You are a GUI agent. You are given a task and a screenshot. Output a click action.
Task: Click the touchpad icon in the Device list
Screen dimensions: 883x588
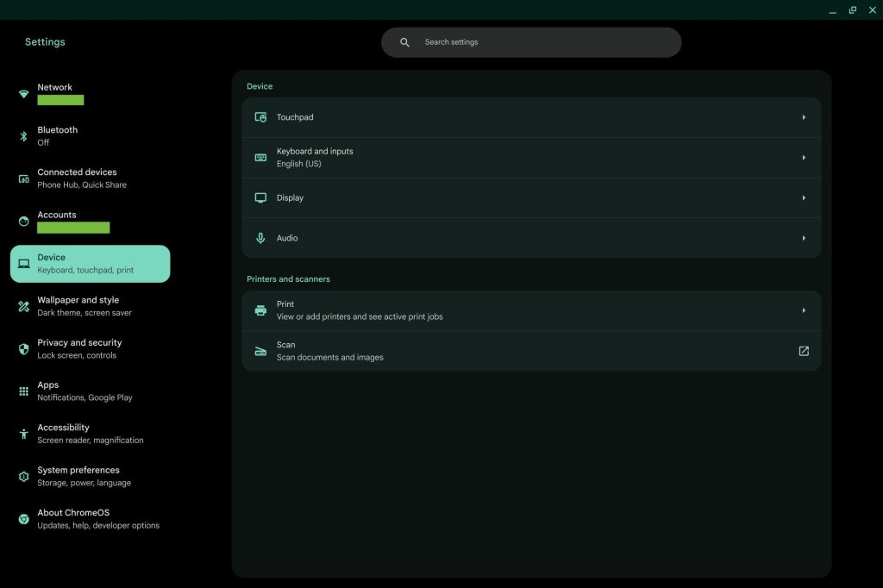[x=260, y=117]
